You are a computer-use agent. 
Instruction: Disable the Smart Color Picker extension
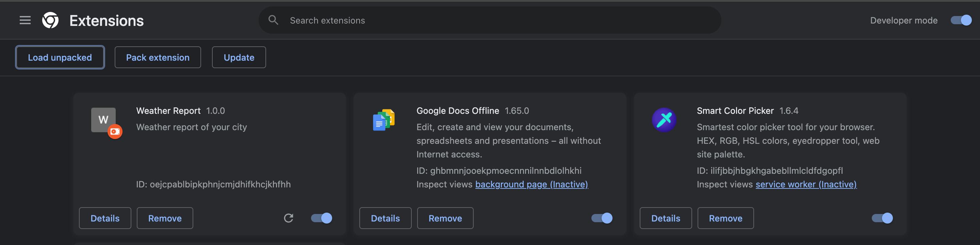[x=882, y=218]
